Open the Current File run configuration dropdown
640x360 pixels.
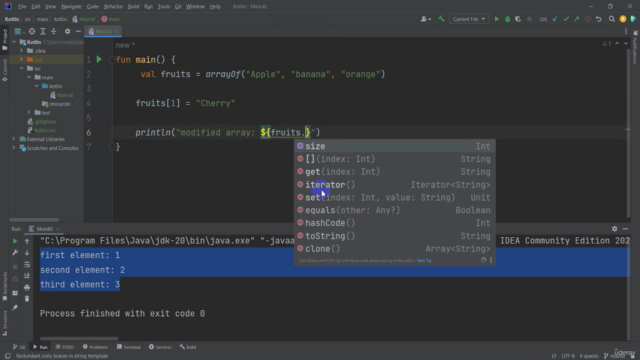469,19
